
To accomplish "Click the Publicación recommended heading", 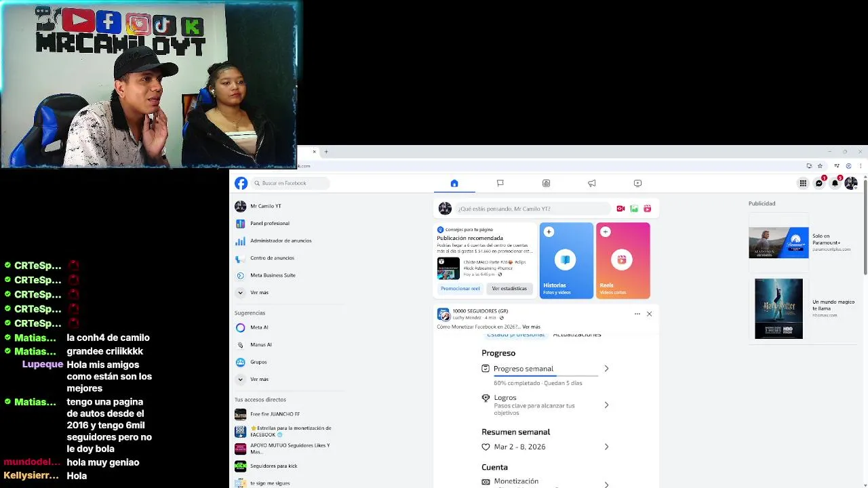I will coord(470,239).
